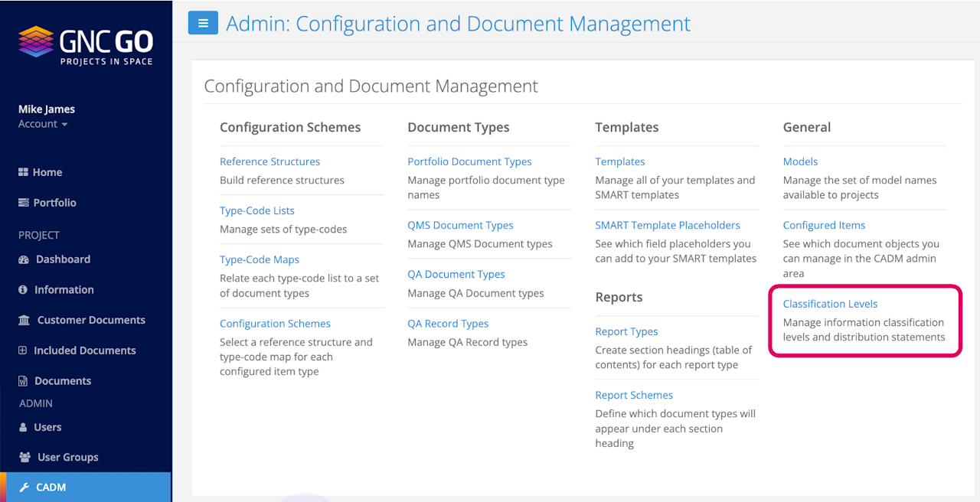
Task: Click the Customer Documents building icon
Action: (x=24, y=320)
